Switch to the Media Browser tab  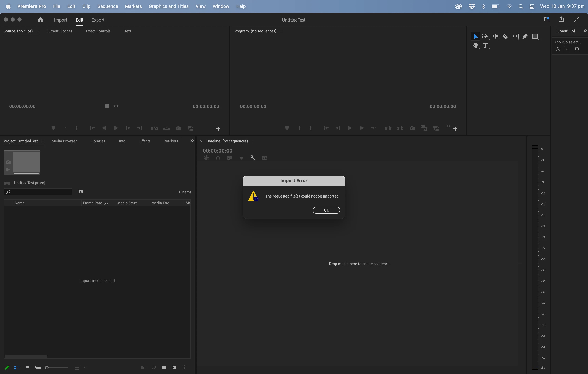click(x=64, y=141)
